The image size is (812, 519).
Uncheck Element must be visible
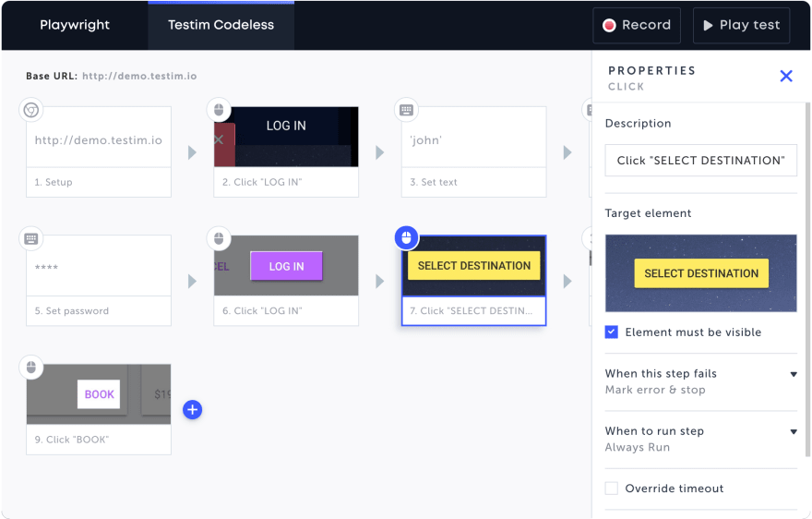coord(612,332)
